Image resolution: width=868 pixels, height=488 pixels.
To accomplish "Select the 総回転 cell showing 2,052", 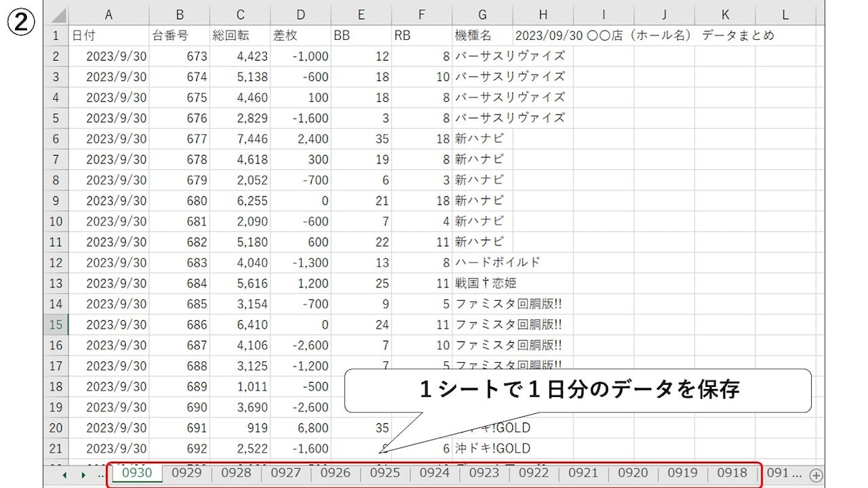I will tap(240, 180).
